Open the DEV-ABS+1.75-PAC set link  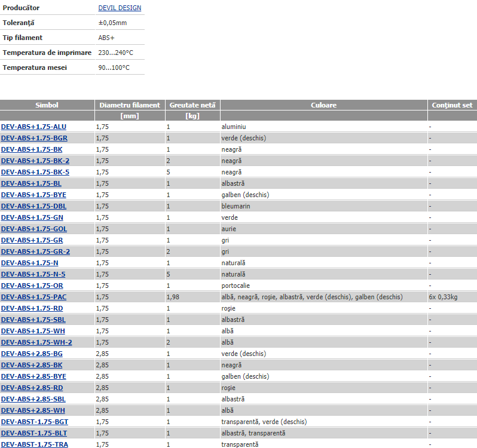pos(33,297)
